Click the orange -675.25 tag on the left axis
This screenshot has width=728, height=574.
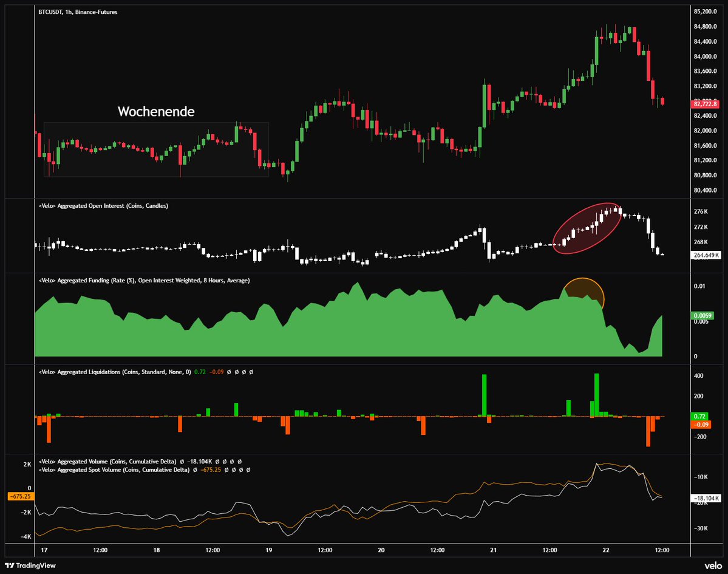tap(19, 496)
